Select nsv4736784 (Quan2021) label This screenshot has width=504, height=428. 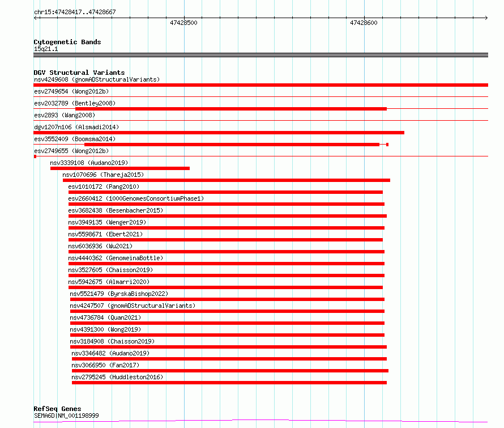(105, 317)
